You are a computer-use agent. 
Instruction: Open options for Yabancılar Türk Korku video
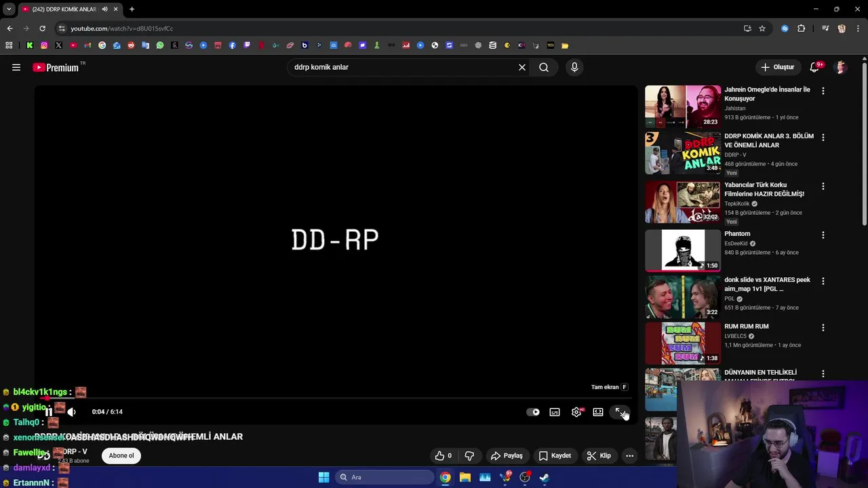tap(823, 186)
